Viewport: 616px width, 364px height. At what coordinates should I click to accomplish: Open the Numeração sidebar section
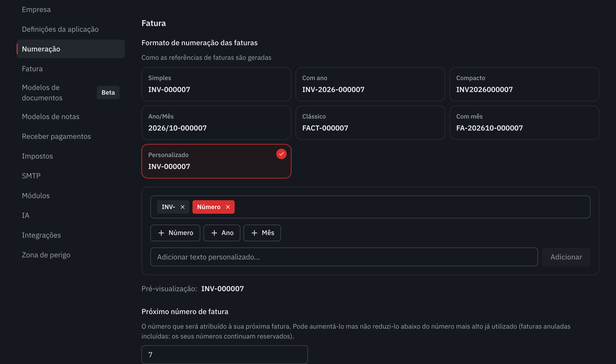coord(71,49)
